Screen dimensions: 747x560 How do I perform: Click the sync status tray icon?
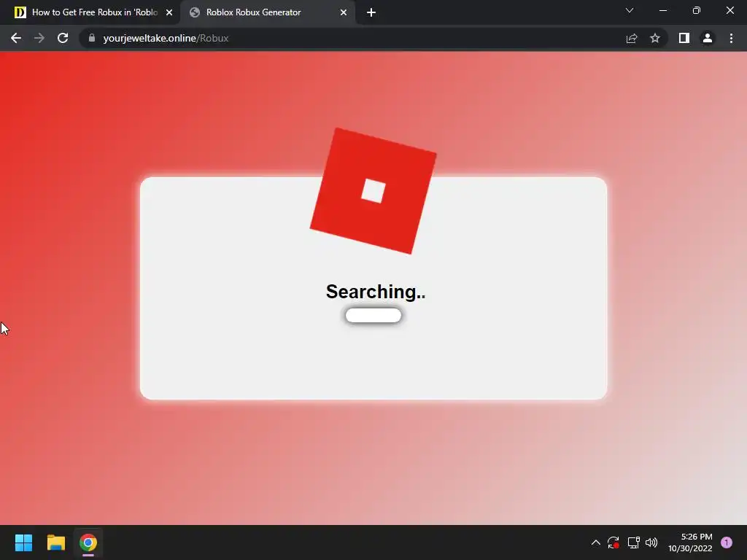(x=613, y=542)
